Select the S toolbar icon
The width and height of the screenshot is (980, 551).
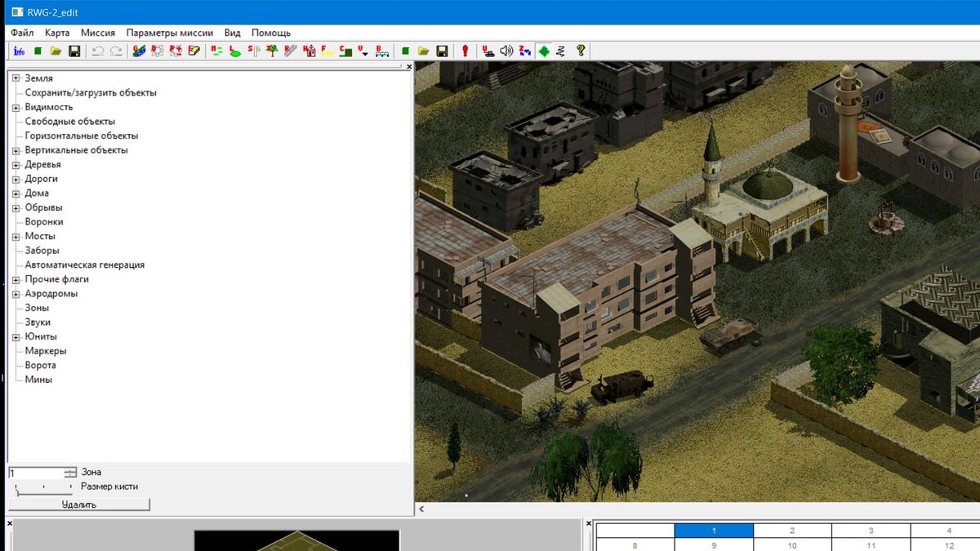(253, 51)
